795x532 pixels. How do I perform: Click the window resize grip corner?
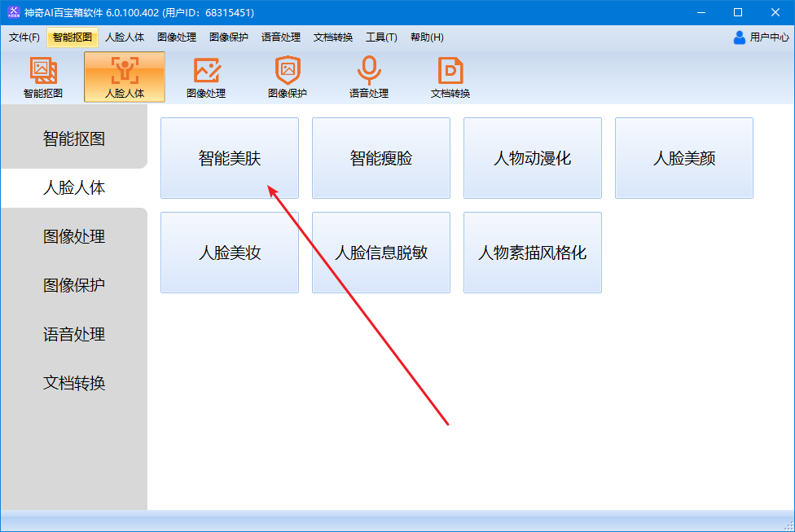(788, 526)
